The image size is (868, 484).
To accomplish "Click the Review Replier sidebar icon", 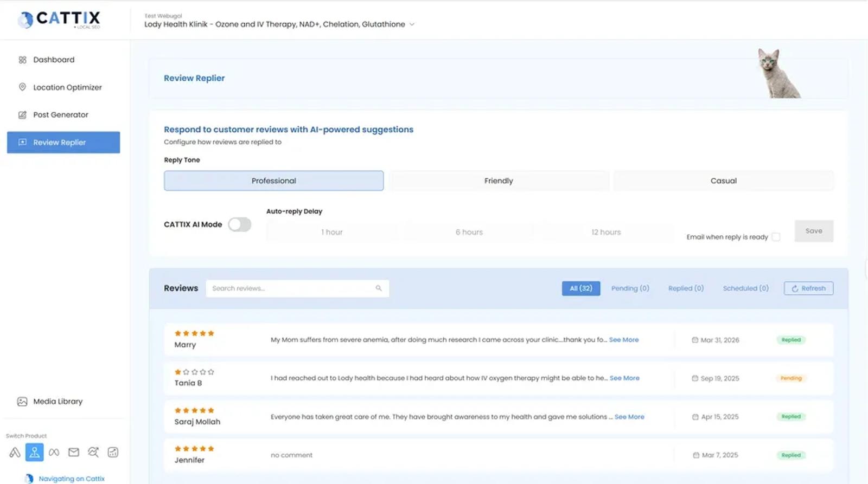I will [x=22, y=142].
